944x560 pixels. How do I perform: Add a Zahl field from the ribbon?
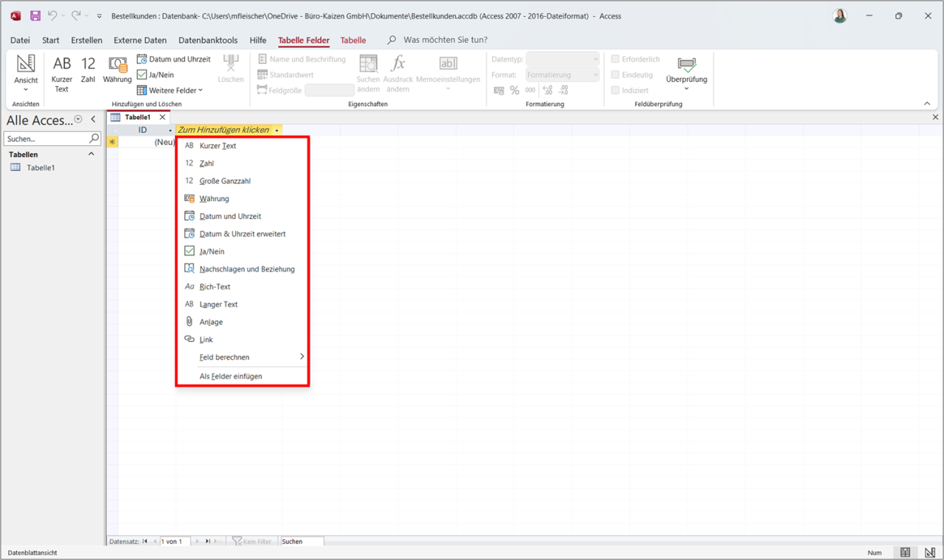point(88,70)
